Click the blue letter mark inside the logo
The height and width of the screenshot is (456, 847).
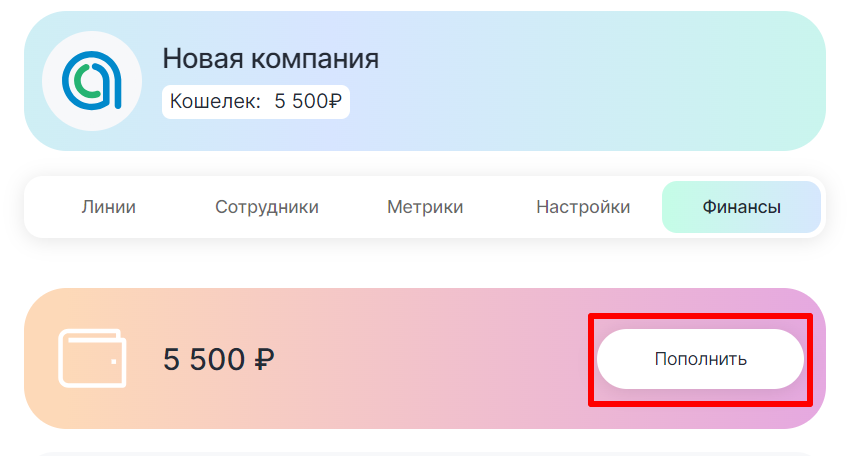point(83,80)
